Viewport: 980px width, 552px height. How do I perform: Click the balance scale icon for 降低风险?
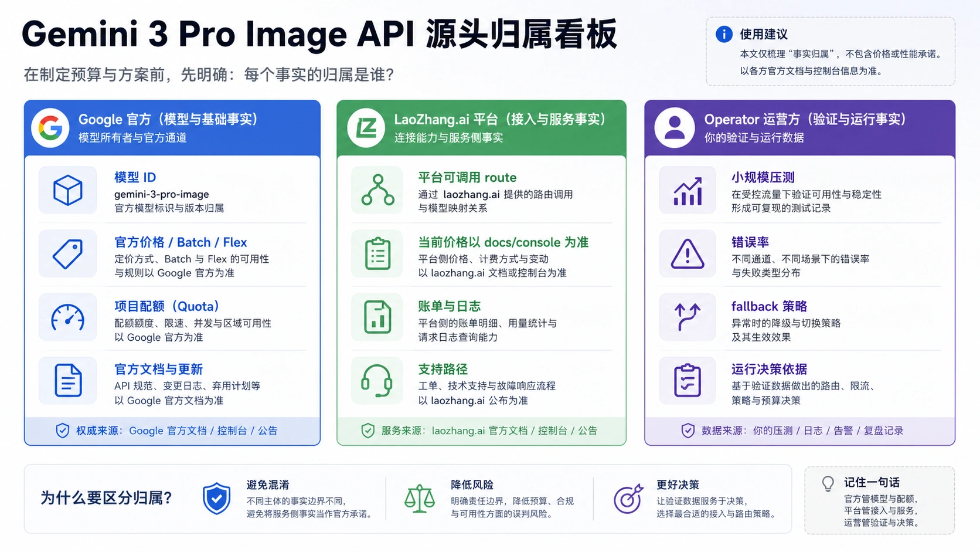420,499
